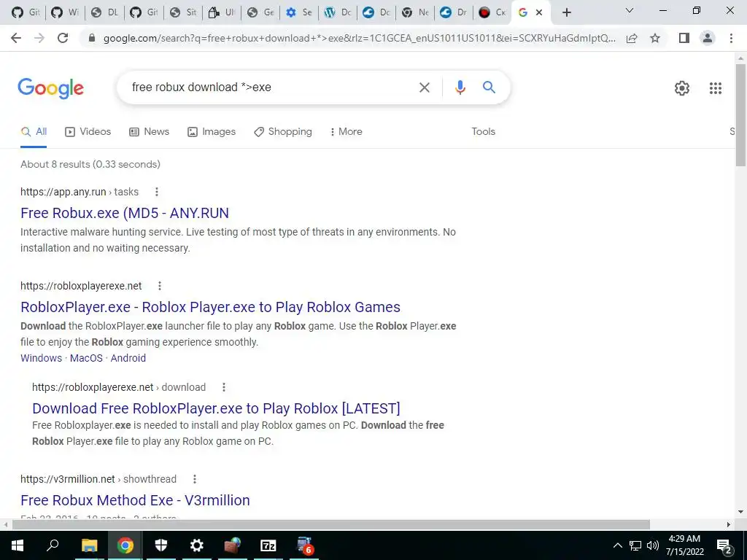Open 7-Zip from the taskbar
The image size is (747, 560).
click(268, 545)
